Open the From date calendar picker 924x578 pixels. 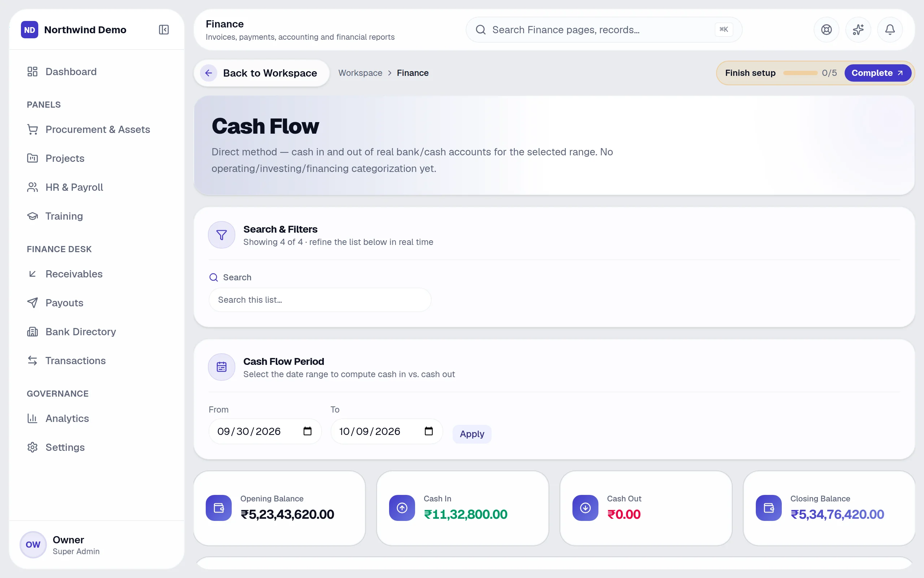[308, 431]
